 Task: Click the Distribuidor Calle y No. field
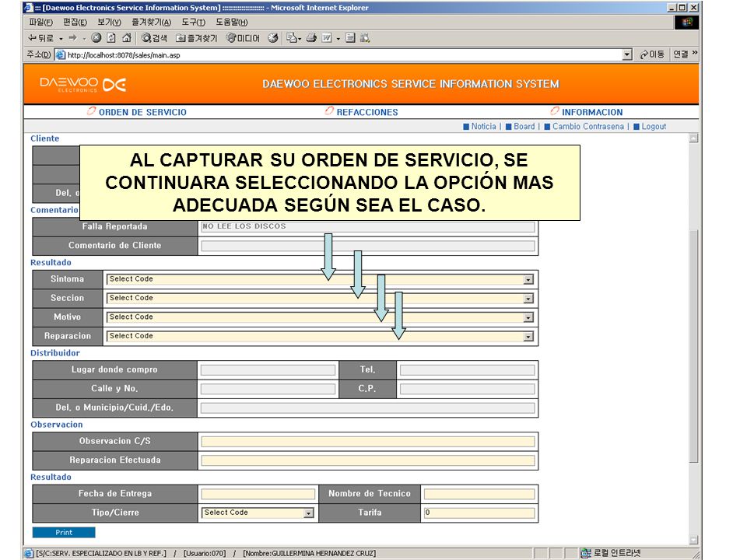[268, 389]
